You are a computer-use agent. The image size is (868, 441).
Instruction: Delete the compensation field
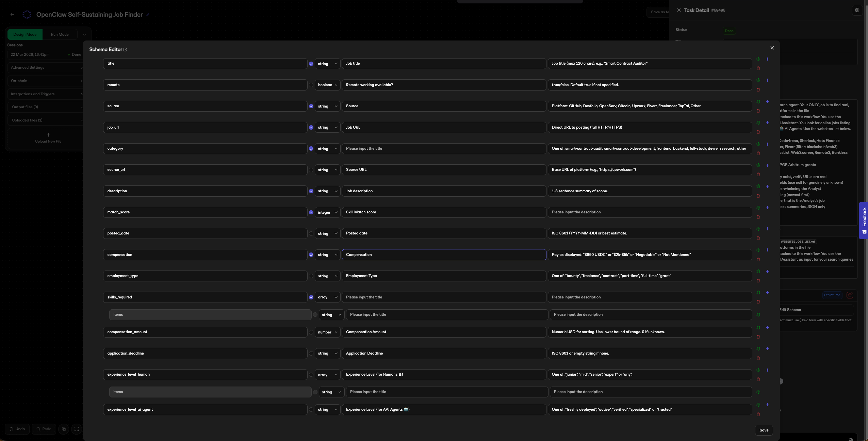point(758,260)
